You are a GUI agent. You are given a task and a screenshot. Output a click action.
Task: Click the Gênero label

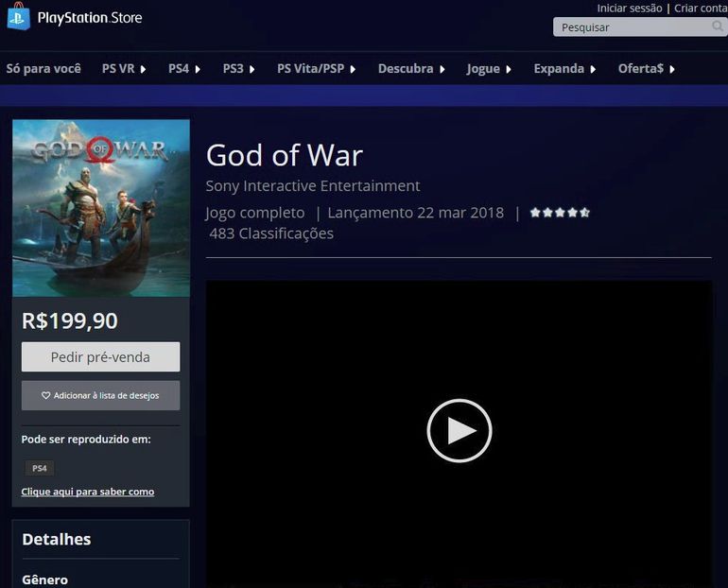tap(45, 580)
